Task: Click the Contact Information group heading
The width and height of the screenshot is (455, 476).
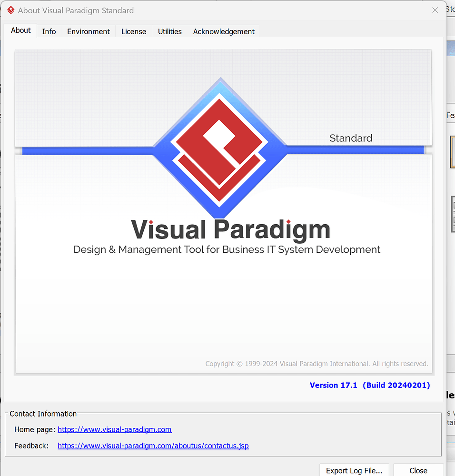Action: coord(43,414)
